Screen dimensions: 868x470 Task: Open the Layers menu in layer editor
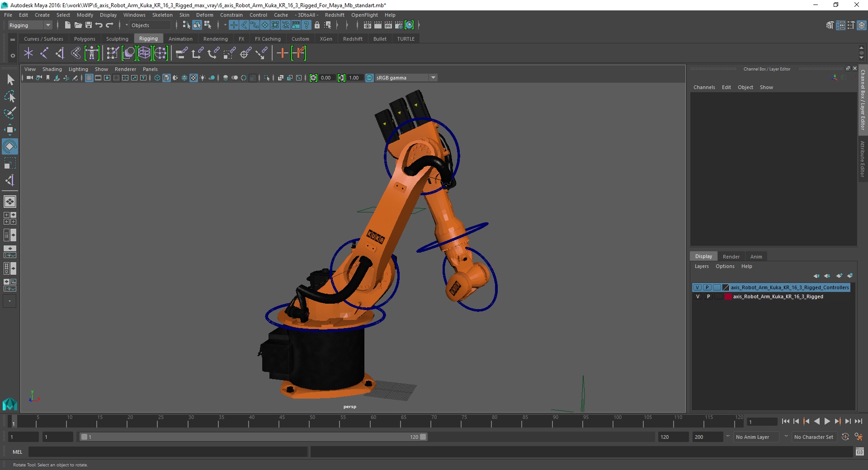[x=702, y=266]
